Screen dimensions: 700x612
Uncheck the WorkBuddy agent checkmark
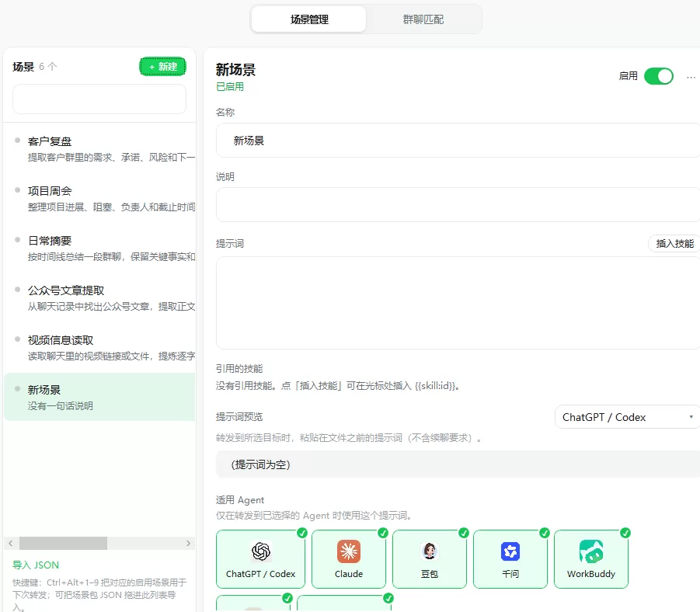[x=625, y=533]
